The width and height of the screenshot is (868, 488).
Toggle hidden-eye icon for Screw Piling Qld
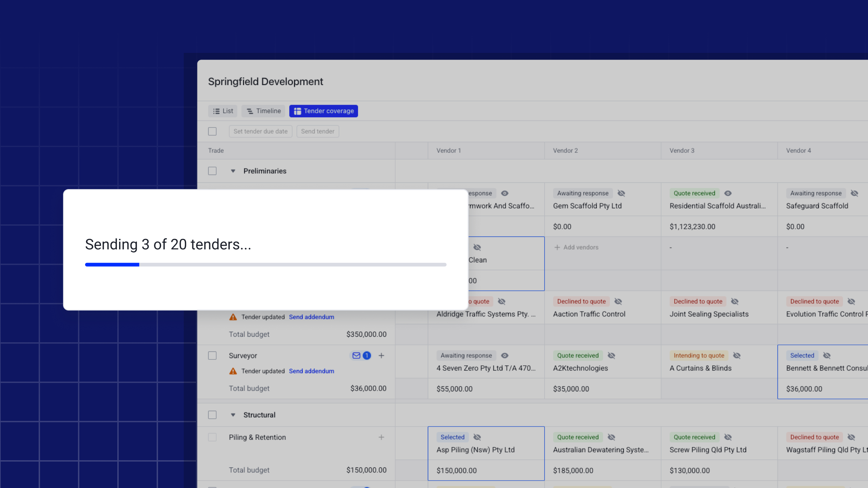(728, 437)
